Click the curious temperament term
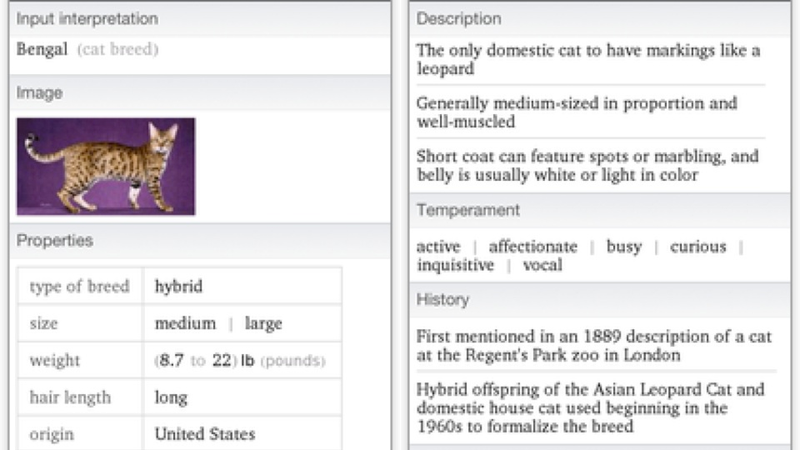This screenshot has width=800, height=450. tap(698, 246)
